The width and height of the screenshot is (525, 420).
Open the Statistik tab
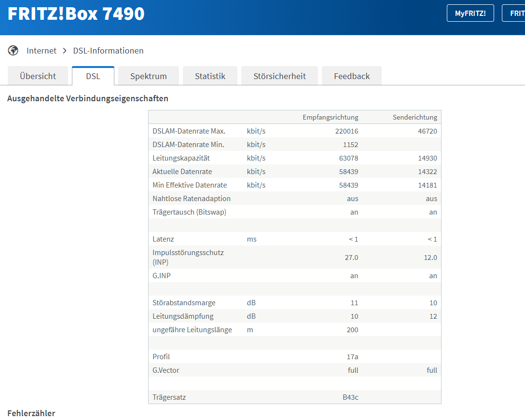[210, 76]
